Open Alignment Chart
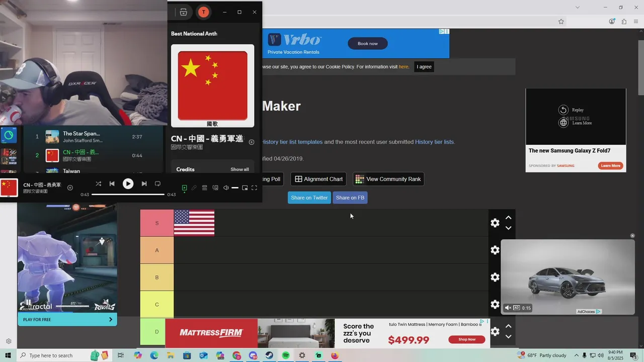 (318, 179)
